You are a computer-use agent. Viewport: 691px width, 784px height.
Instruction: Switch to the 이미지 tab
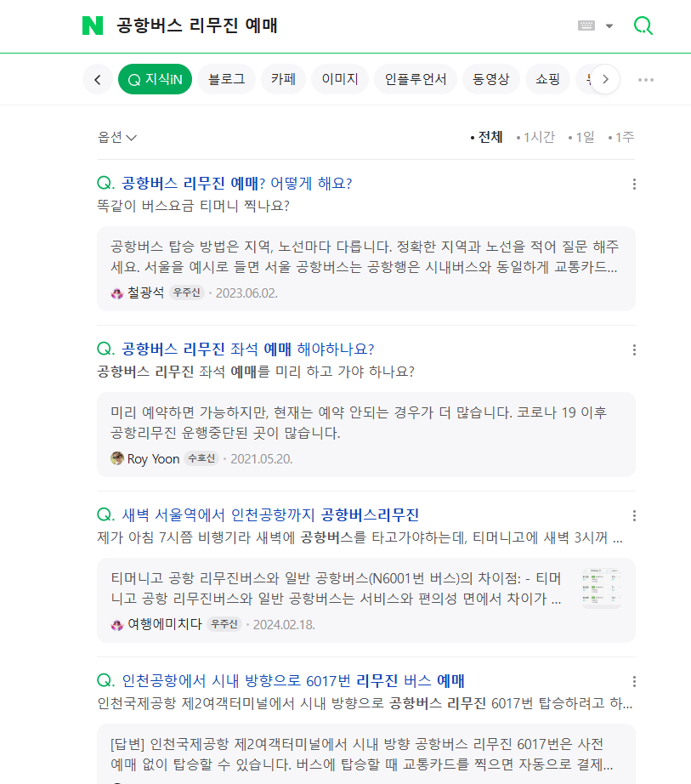pos(340,79)
